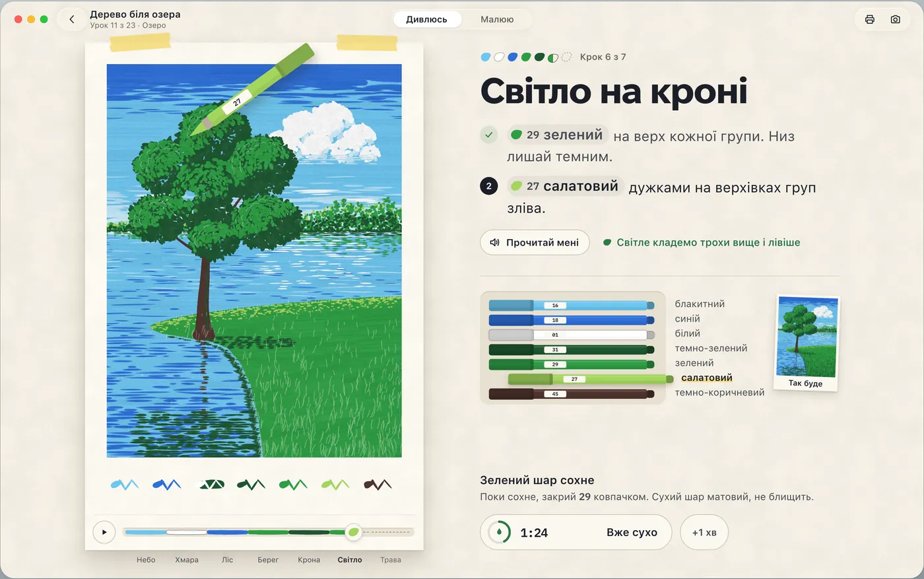Jump to the Хмара timeline step
Image resolution: width=924 pixels, height=579 pixels.
click(x=187, y=560)
